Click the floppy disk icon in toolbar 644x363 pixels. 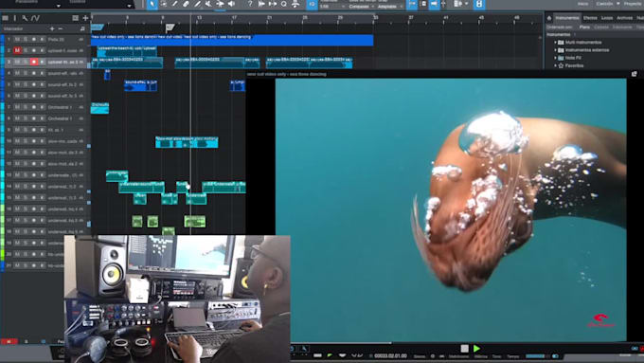coord(479,4)
